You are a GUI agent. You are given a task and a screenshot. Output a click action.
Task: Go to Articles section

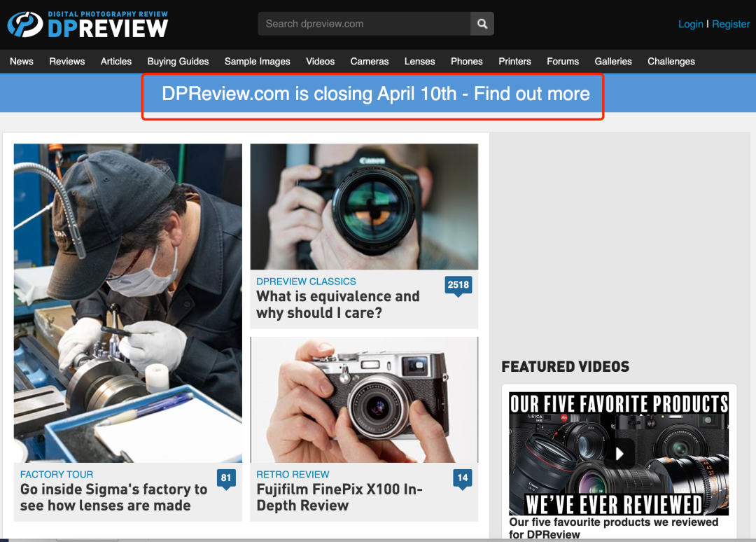[116, 61]
